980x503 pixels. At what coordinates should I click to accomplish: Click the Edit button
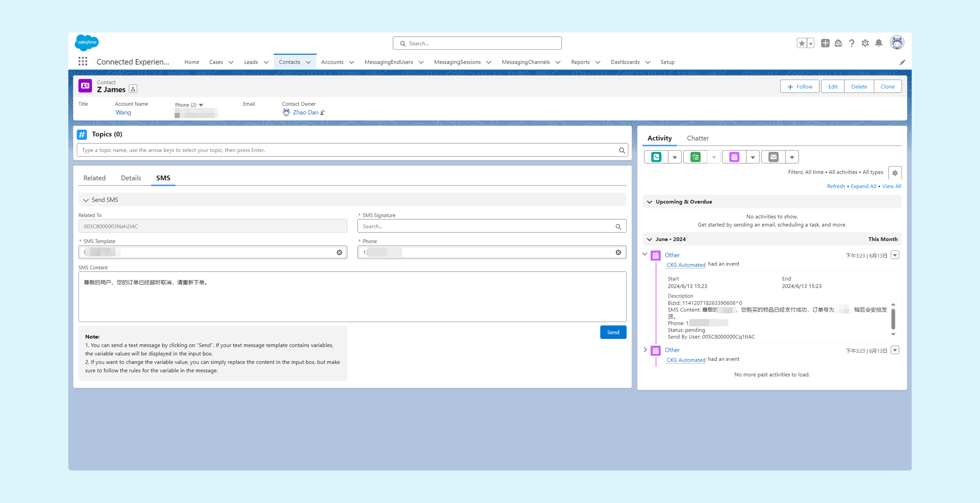click(x=832, y=86)
